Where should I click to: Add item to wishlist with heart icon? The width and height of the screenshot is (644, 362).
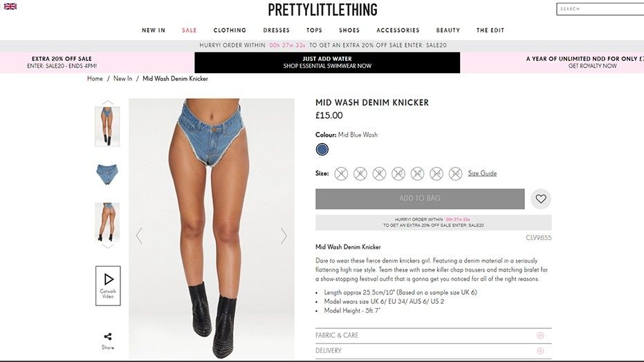tap(540, 199)
